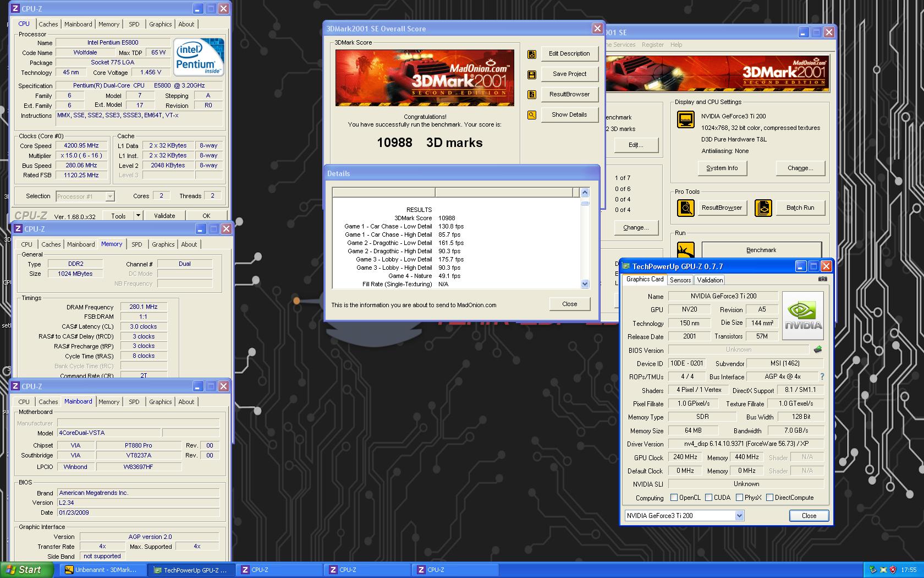Toggle the DirectCompute checkbox in GPU-Z
924x578 pixels.
[769, 498]
